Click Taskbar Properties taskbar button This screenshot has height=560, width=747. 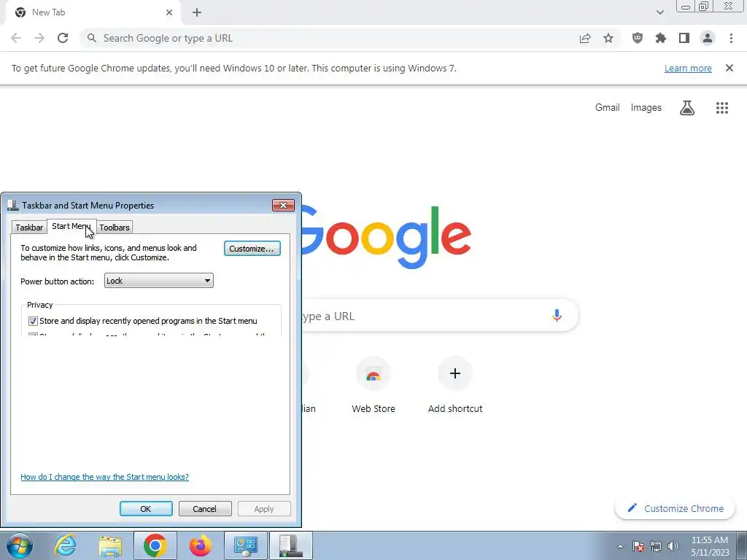click(291, 545)
